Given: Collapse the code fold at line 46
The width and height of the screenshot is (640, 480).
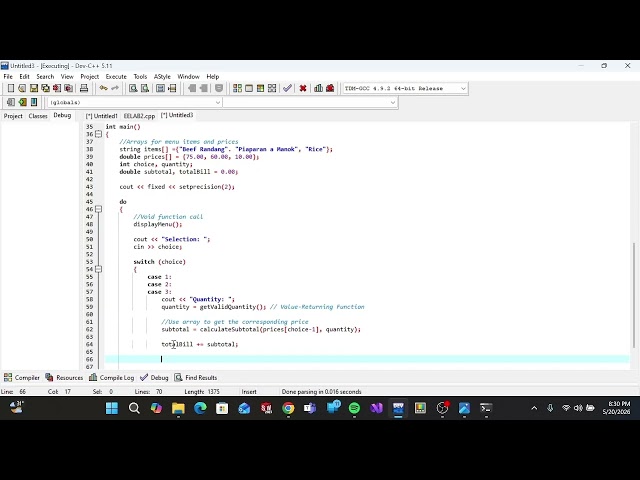Looking at the screenshot, I should pos(98,209).
